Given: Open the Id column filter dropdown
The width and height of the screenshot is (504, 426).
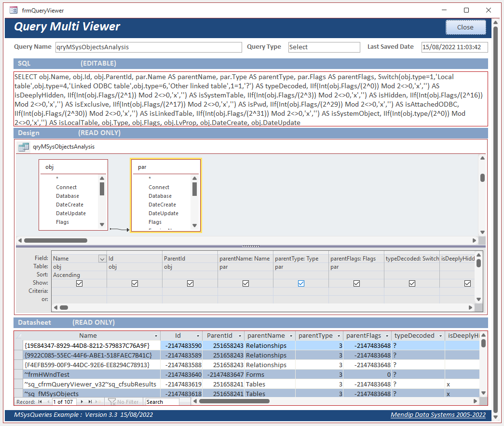Looking at the screenshot, I should (198, 336).
